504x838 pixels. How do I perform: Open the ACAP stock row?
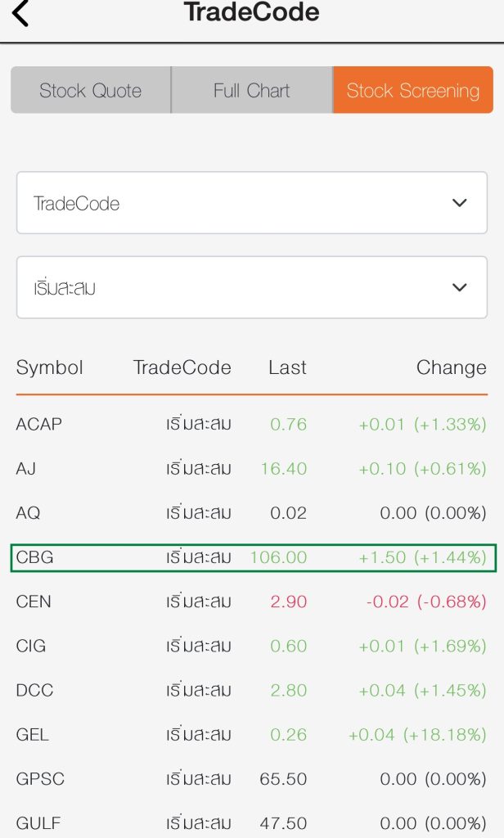[x=252, y=425]
